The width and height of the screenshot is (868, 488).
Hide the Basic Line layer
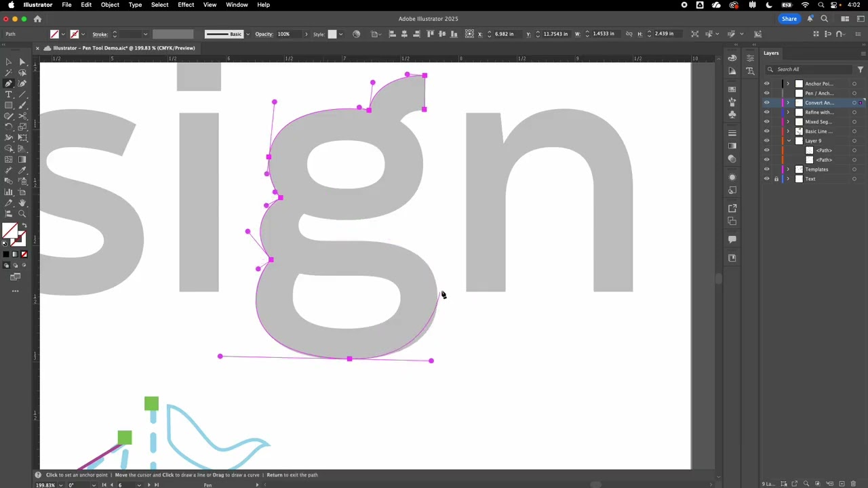(x=767, y=131)
